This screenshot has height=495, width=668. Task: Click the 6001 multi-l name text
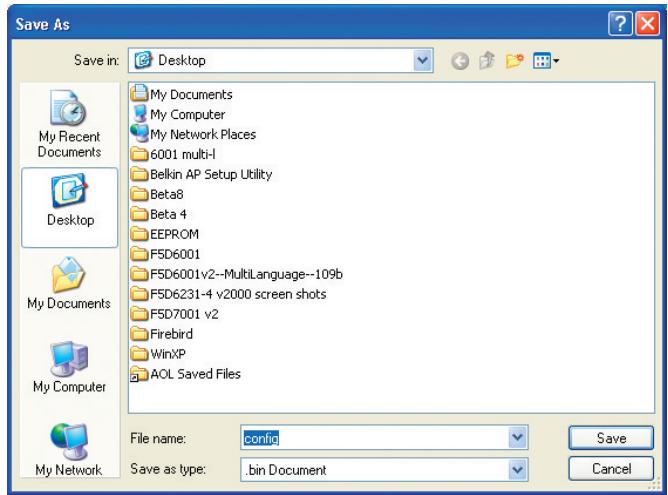[x=183, y=154]
